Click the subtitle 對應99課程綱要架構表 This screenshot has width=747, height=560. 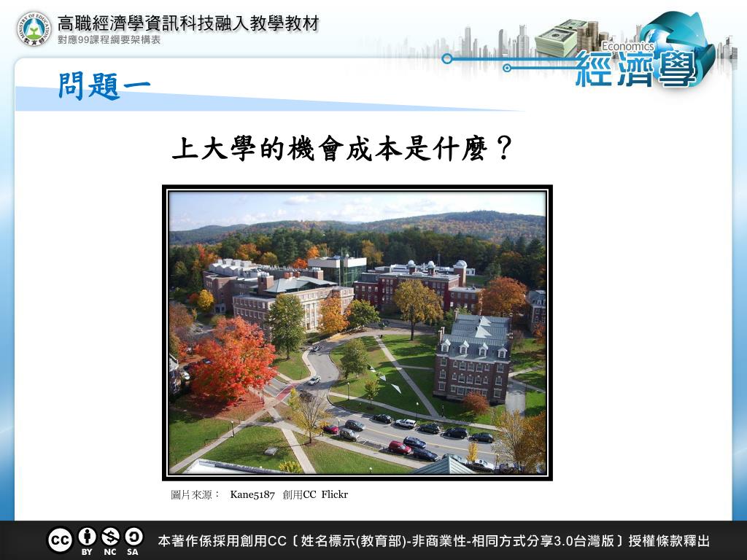(x=109, y=40)
